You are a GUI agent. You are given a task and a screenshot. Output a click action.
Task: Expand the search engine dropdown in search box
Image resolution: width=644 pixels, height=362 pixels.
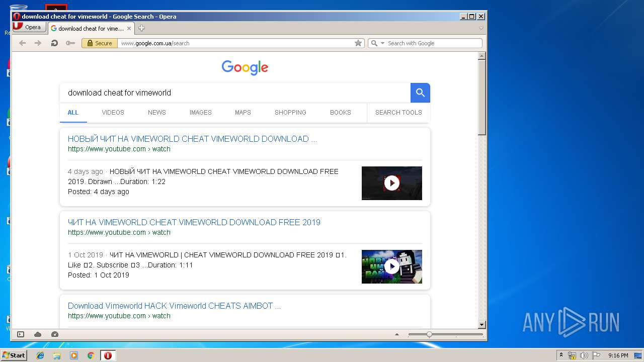tap(382, 43)
